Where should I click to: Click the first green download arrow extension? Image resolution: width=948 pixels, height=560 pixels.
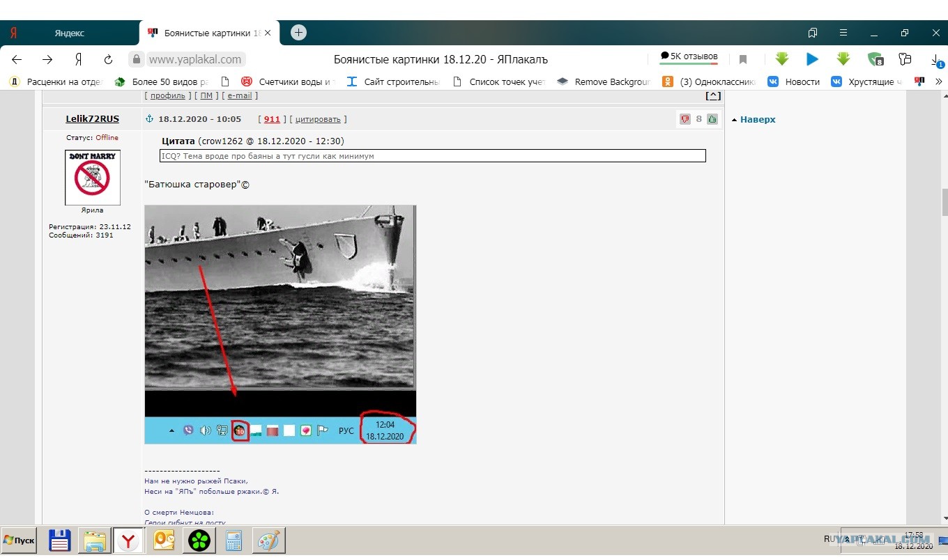click(x=782, y=59)
